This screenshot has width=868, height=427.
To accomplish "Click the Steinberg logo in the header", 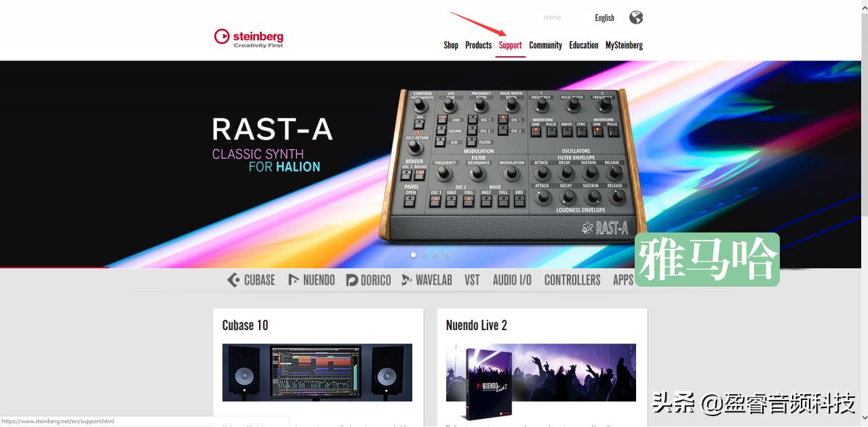I will pos(249,38).
